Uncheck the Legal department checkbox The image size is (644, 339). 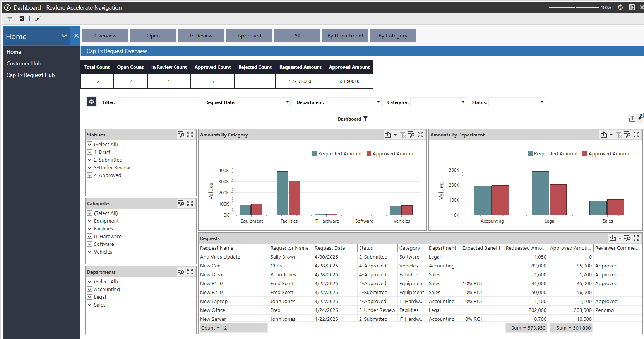(x=90, y=297)
